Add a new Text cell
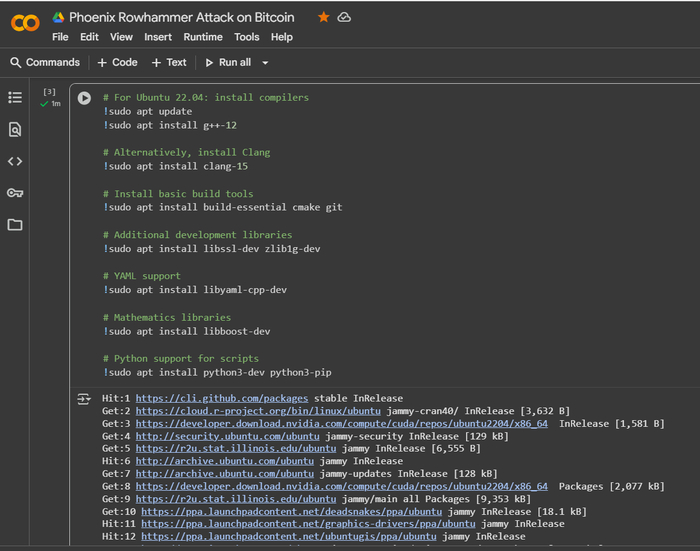This screenshot has width=700, height=551. pyautogui.click(x=169, y=62)
